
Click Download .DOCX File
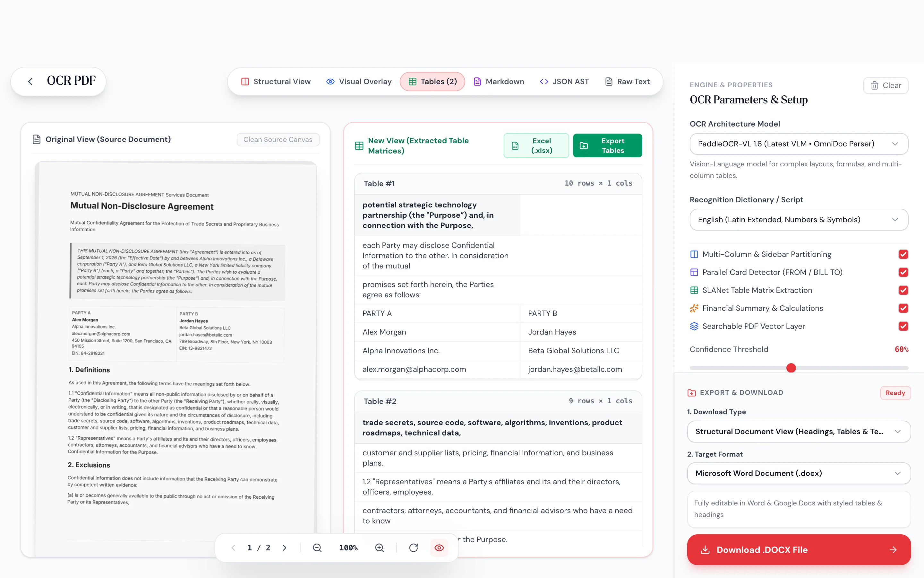799,550
